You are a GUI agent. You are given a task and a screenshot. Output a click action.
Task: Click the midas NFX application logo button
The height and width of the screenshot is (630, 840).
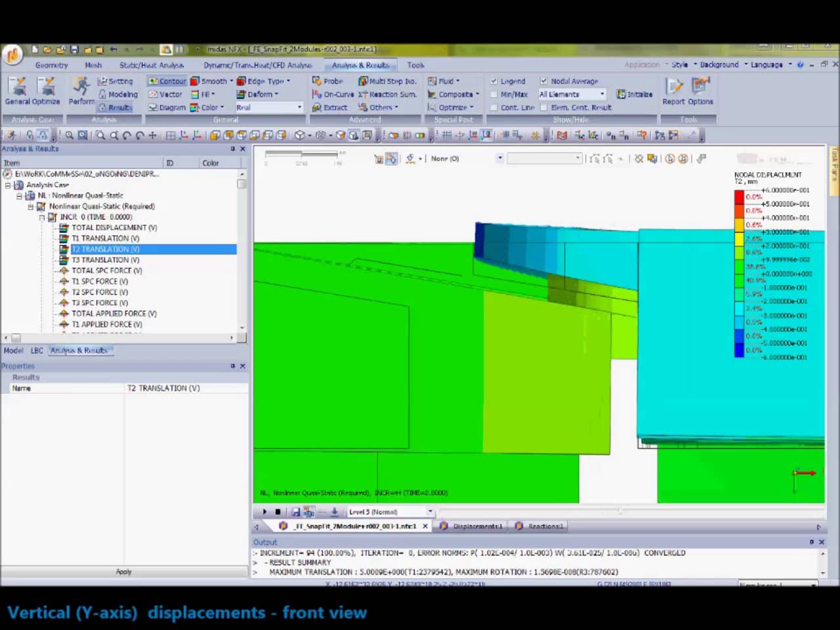(12, 55)
